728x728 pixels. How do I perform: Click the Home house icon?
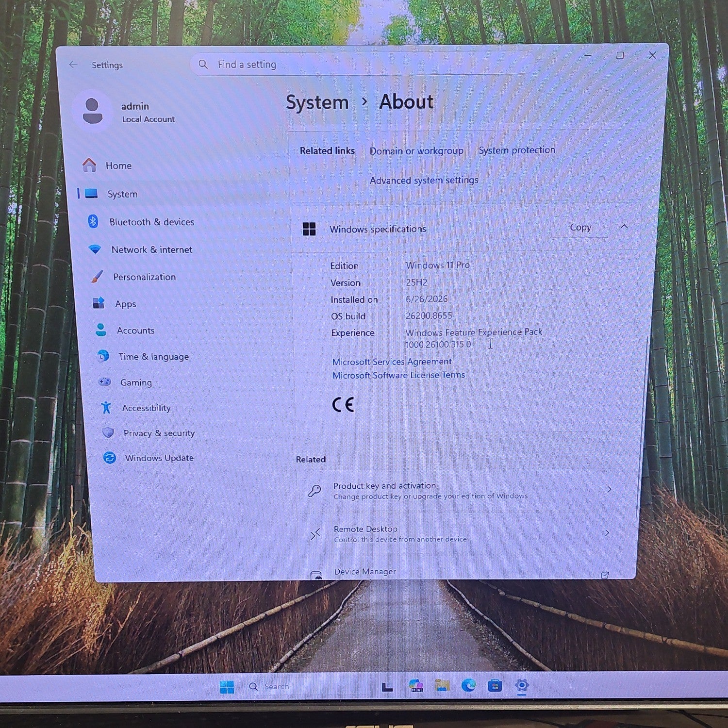click(x=89, y=165)
